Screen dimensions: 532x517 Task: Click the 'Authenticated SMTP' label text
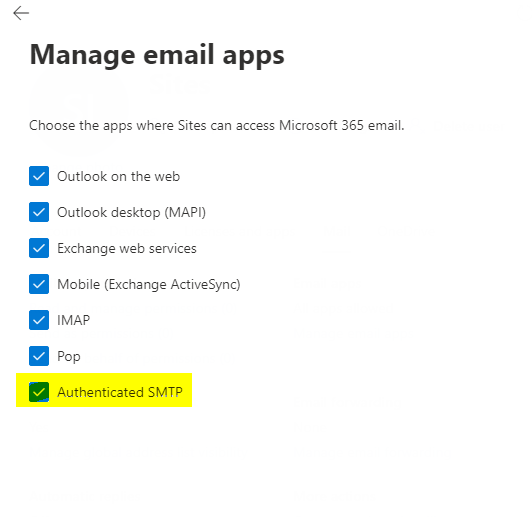pyautogui.click(x=120, y=392)
